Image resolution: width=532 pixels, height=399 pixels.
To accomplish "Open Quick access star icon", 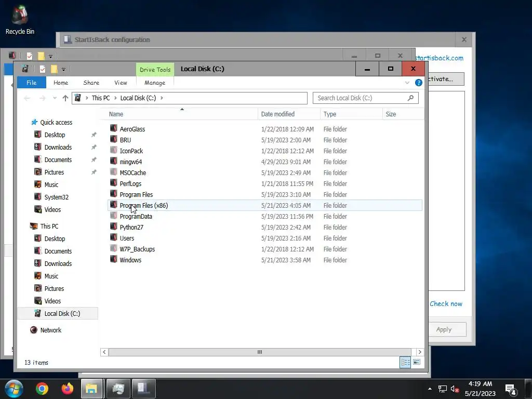I will [x=34, y=122].
